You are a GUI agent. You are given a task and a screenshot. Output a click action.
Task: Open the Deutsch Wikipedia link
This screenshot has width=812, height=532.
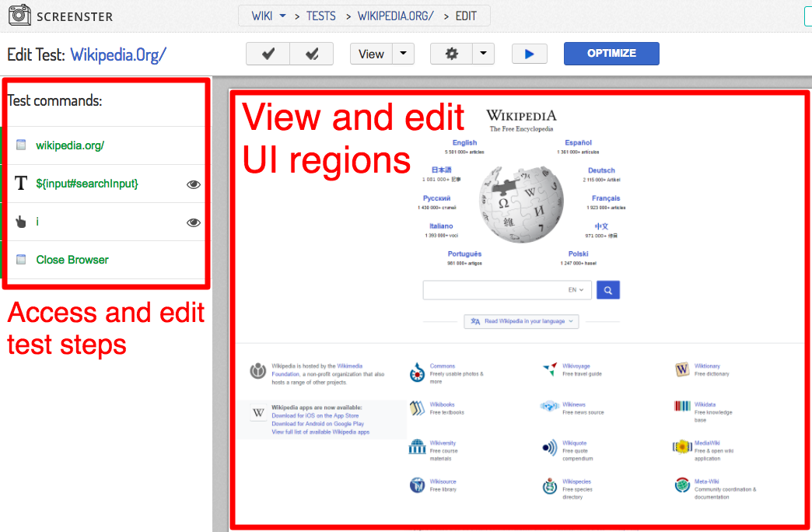click(x=601, y=170)
